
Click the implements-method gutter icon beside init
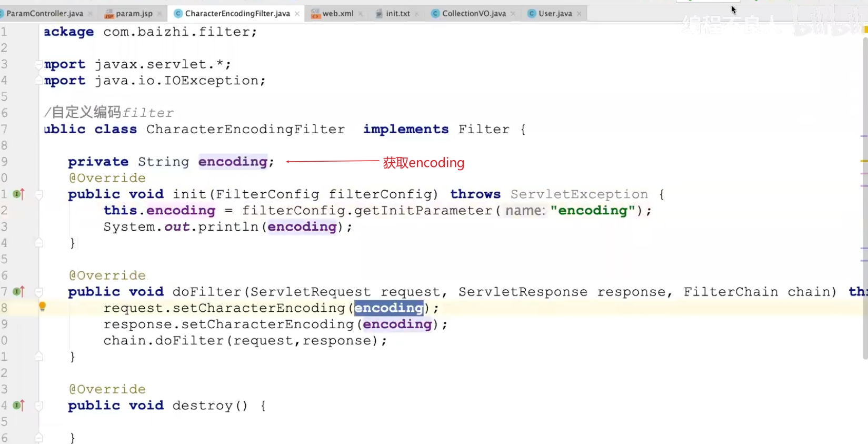(19, 194)
